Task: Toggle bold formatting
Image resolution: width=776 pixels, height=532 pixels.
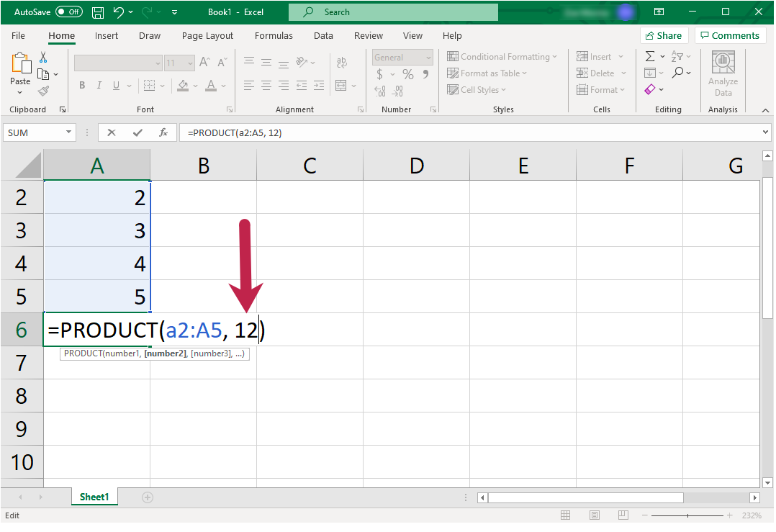Action: pyautogui.click(x=81, y=85)
